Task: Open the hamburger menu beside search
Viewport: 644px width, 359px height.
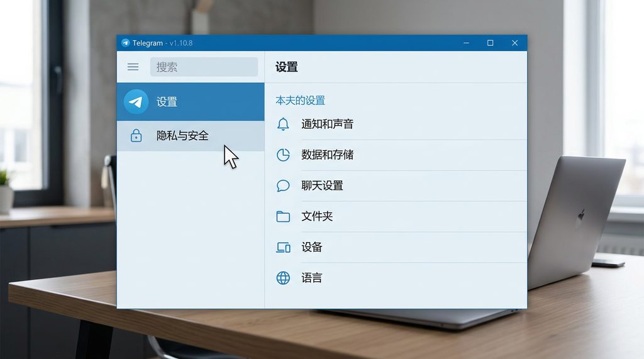Action: (133, 67)
